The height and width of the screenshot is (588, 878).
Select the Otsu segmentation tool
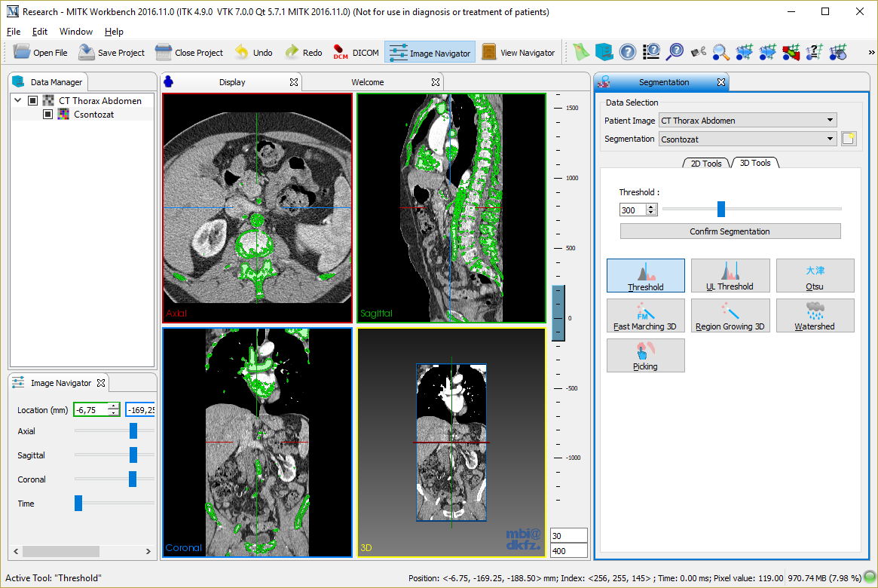pyautogui.click(x=815, y=276)
